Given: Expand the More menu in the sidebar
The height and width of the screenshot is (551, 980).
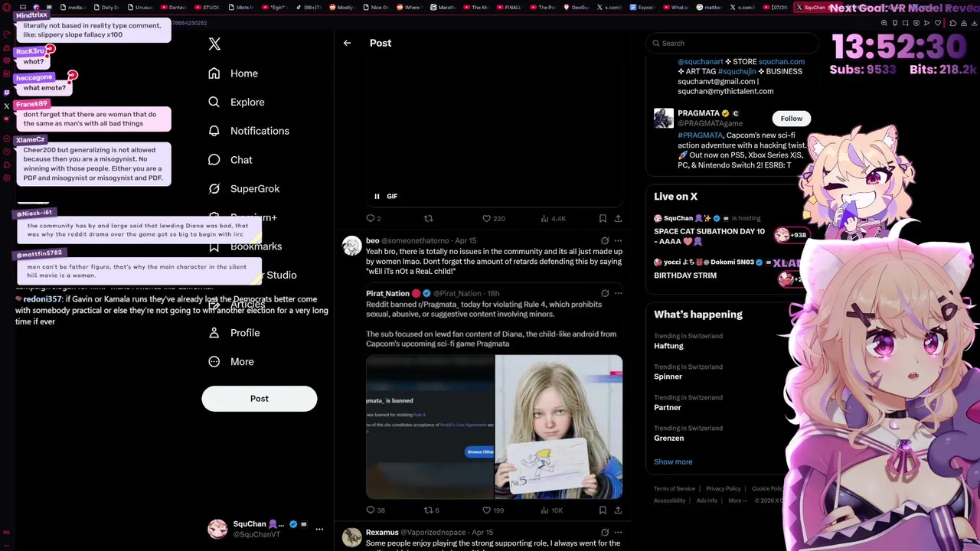Looking at the screenshot, I should point(231,362).
